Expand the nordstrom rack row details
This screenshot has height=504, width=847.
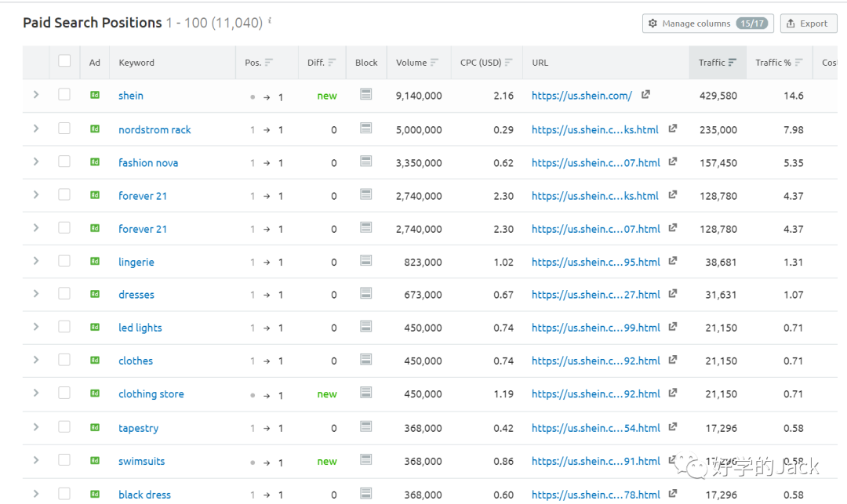pyautogui.click(x=36, y=129)
